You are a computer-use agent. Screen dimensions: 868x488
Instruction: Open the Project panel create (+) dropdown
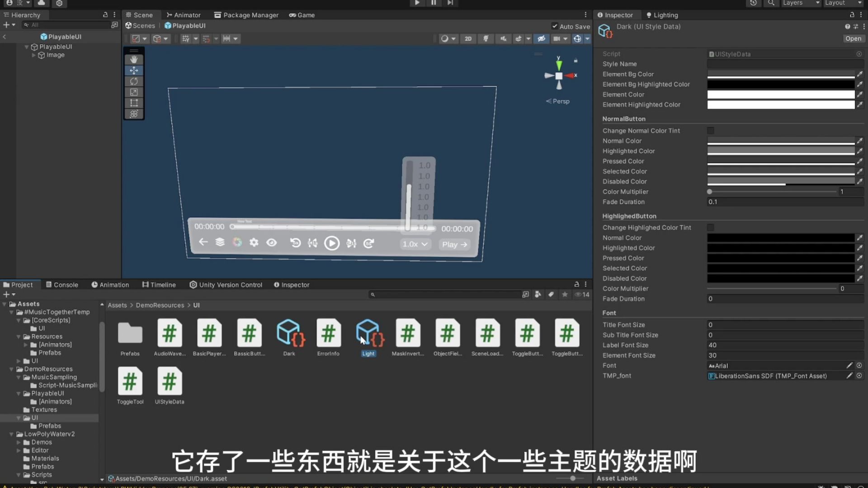pyautogui.click(x=9, y=295)
